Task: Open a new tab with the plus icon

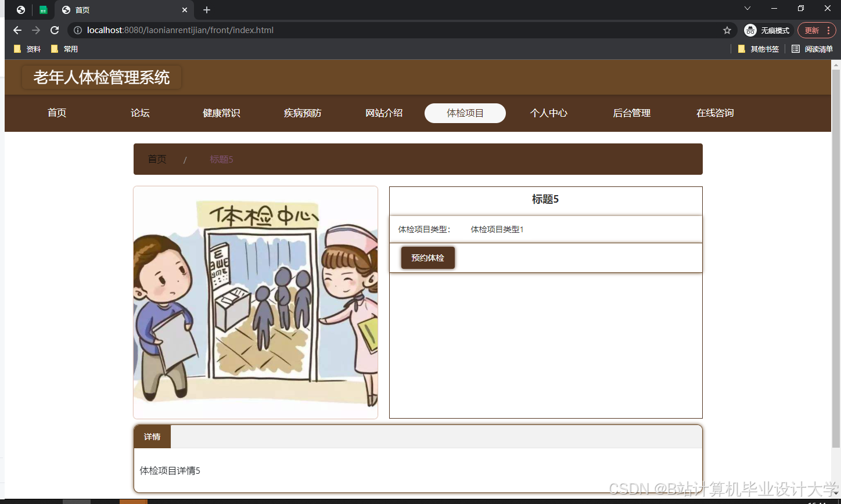Action: click(x=207, y=10)
